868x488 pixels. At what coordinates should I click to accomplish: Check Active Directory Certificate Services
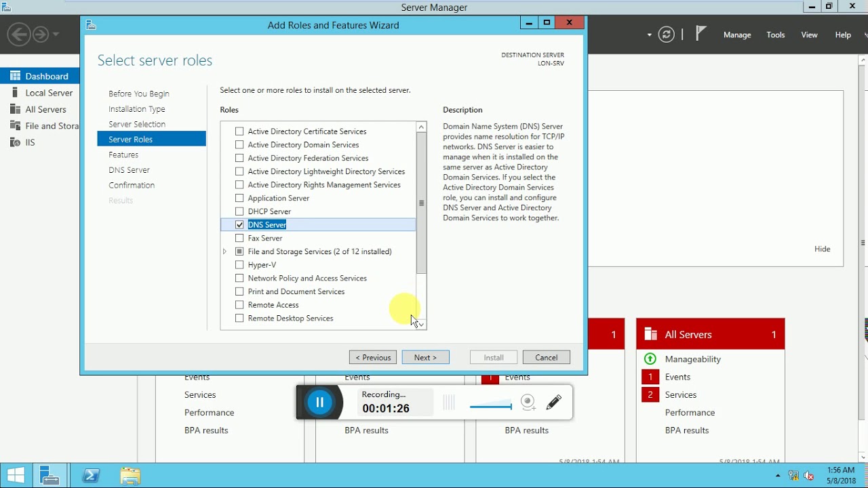click(239, 131)
